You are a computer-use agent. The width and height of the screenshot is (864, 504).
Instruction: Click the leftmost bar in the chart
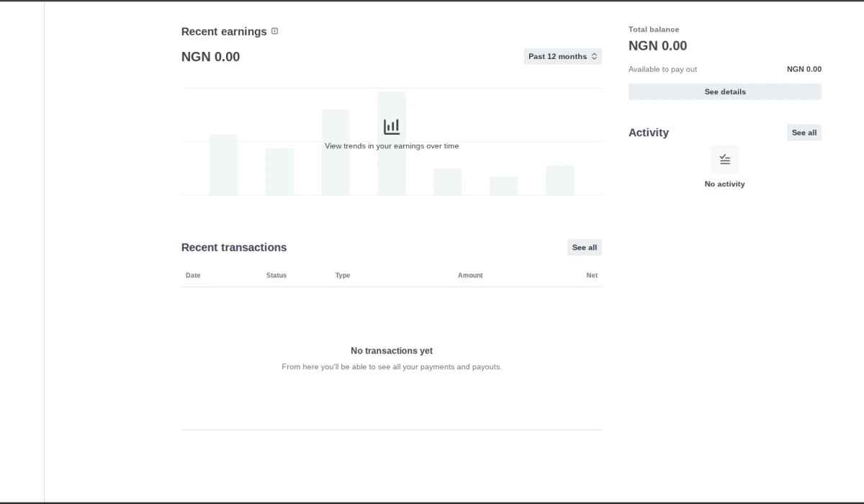tap(223, 166)
